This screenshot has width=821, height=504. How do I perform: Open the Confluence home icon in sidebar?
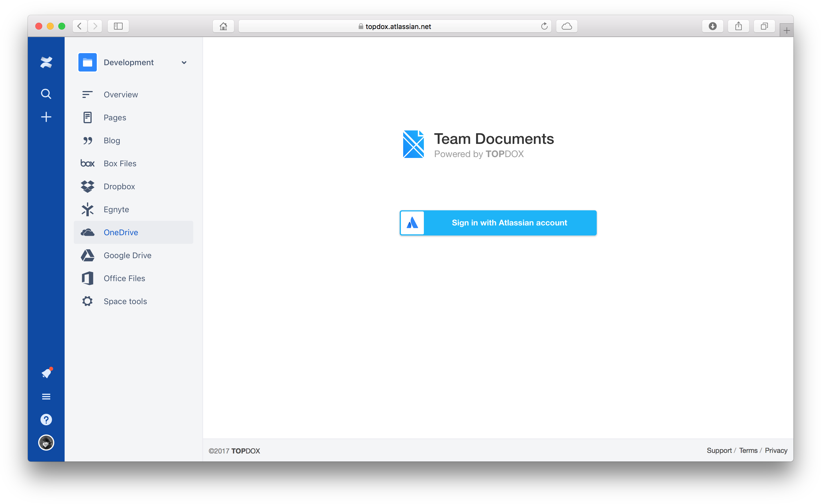pos(46,62)
